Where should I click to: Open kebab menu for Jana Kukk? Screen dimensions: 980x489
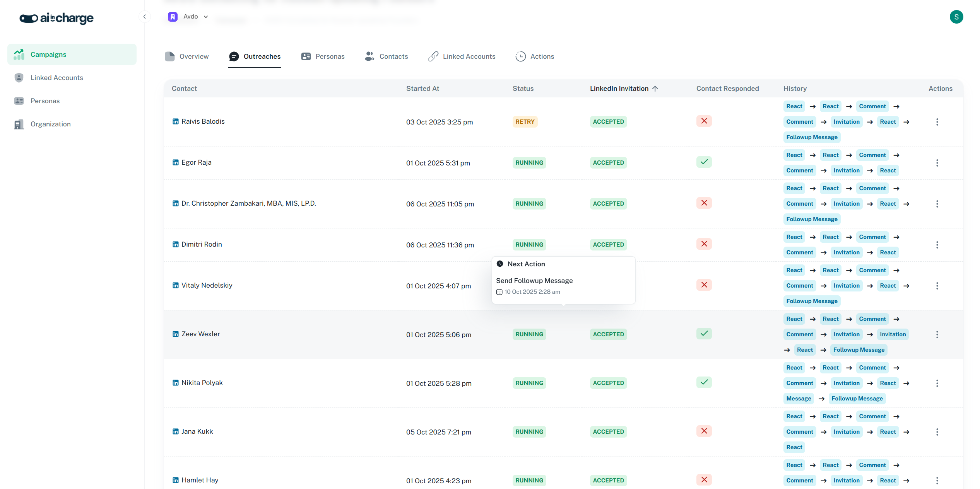(937, 432)
